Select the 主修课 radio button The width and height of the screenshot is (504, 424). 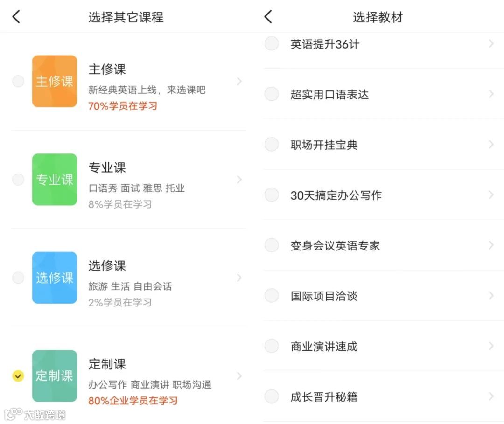18,81
